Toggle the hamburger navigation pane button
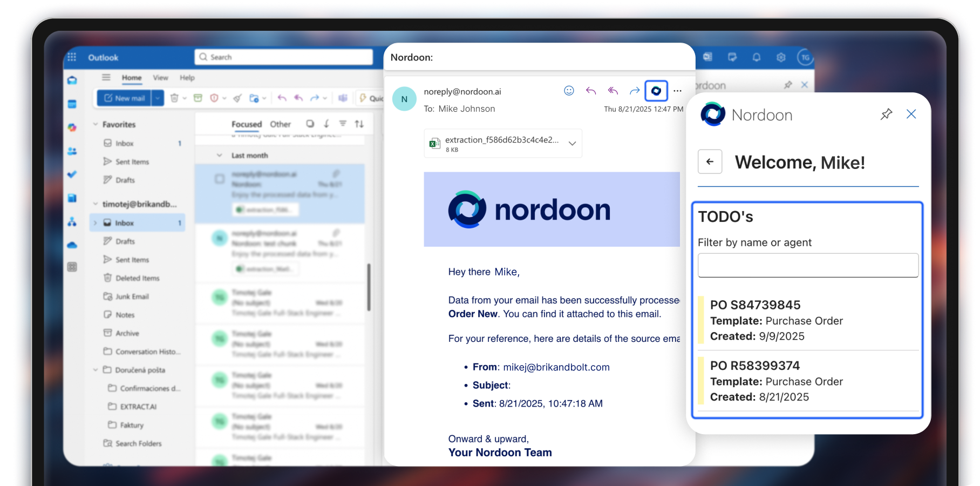The height and width of the screenshot is (486, 980). 106,77
